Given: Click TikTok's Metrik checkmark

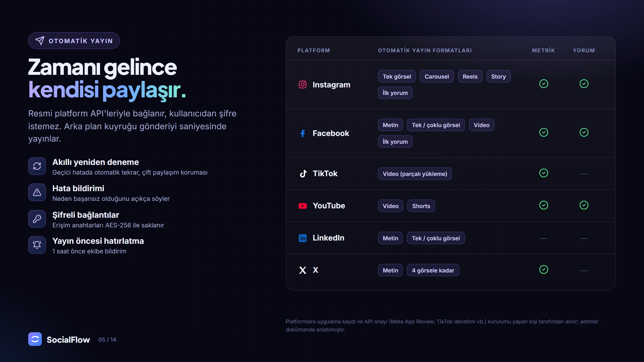Looking at the screenshot, I should [x=544, y=173].
